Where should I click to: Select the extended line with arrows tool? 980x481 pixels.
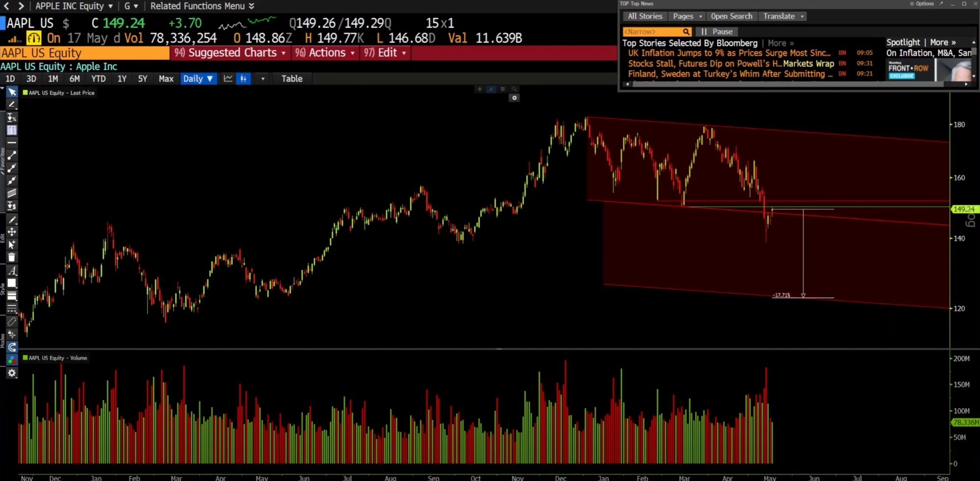[x=12, y=181]
